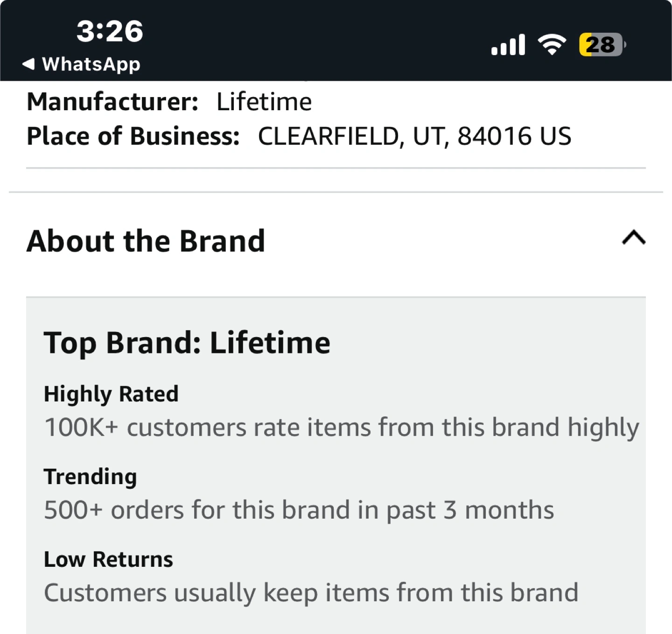
Task: Tap the 3:26 clock
Action: tap(110, 31)
